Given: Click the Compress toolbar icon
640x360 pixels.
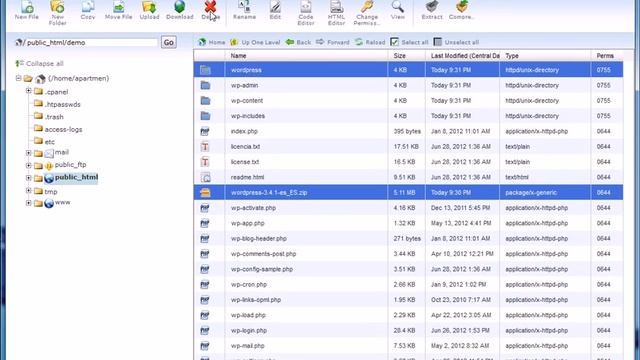Looking at the screenshot, I should point(462,10).
